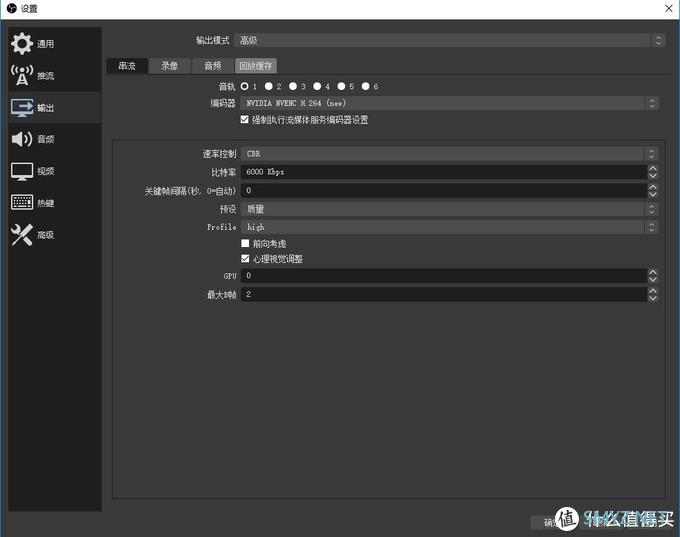Switch to the 音频 (Audio) output tab
The height and width of the screenshot is (537, 680).
click(x=212, y=66)
